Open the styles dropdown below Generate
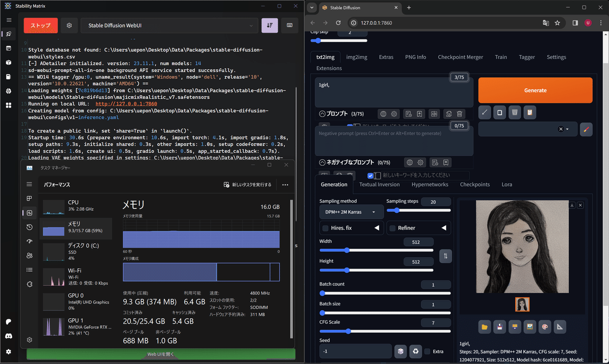This screenshot has height=364, width=609. pos(528,129)
